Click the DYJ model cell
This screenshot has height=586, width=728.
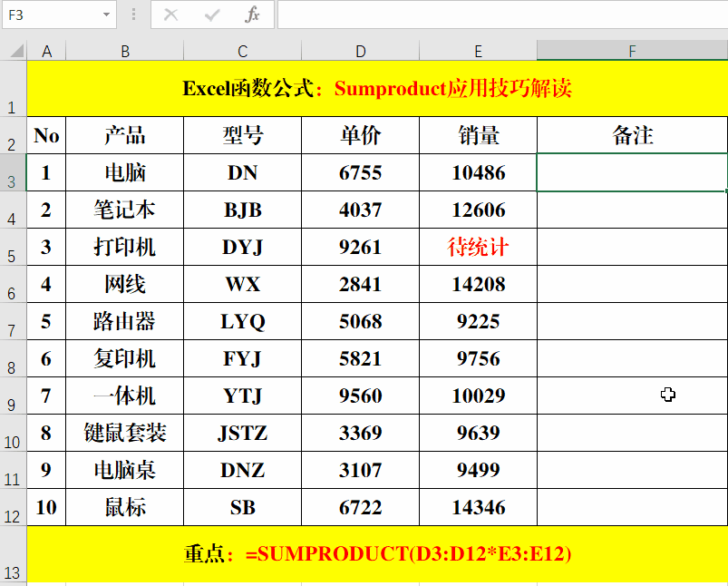pos(242,247)
